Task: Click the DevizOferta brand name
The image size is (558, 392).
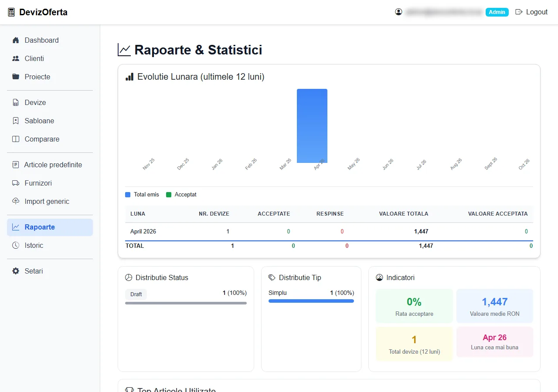Action: (44, 12)
